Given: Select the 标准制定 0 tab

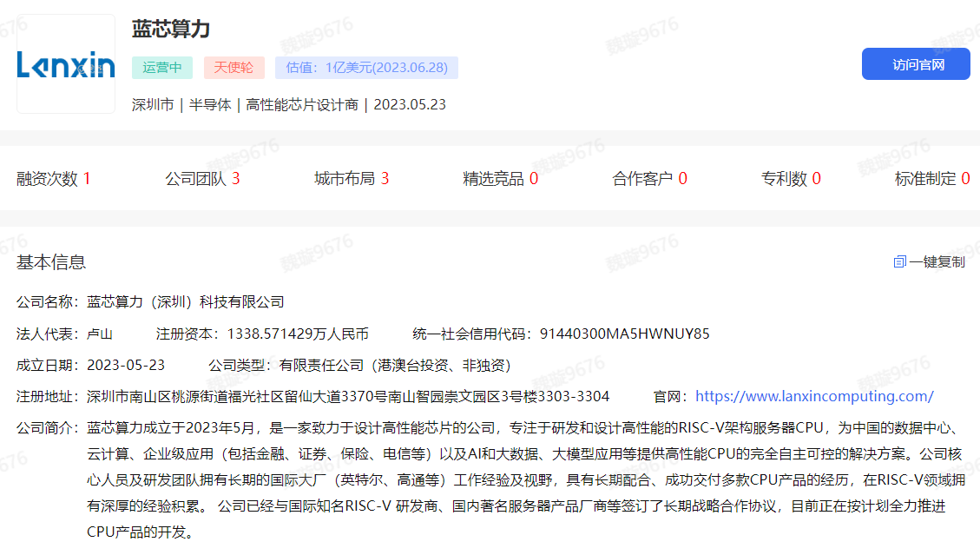Looking at the screenshot, I should click(x=932, y=179).
